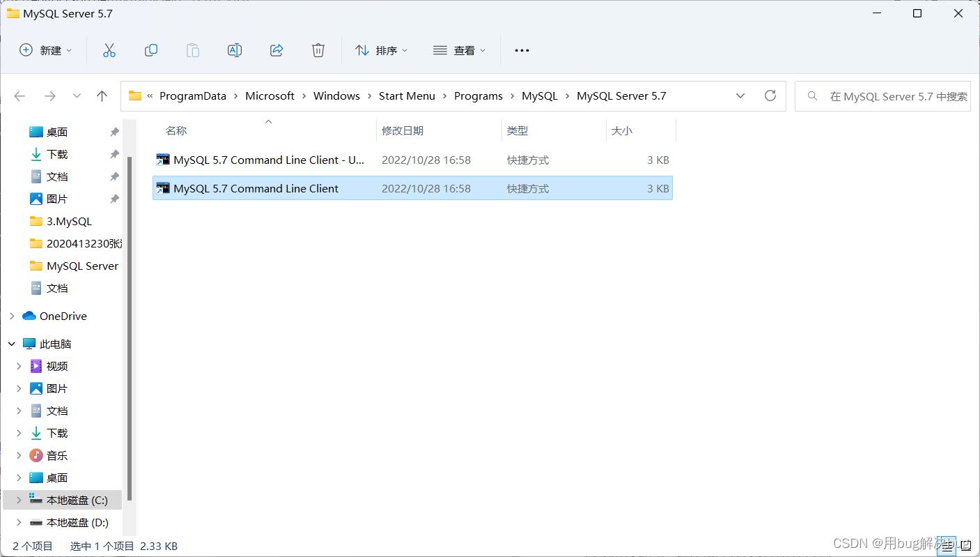The width and height of the screenshot is (980, 557).
Task: Select the 2020413230 folder in sidebar
Action: [x=76, y=243]
